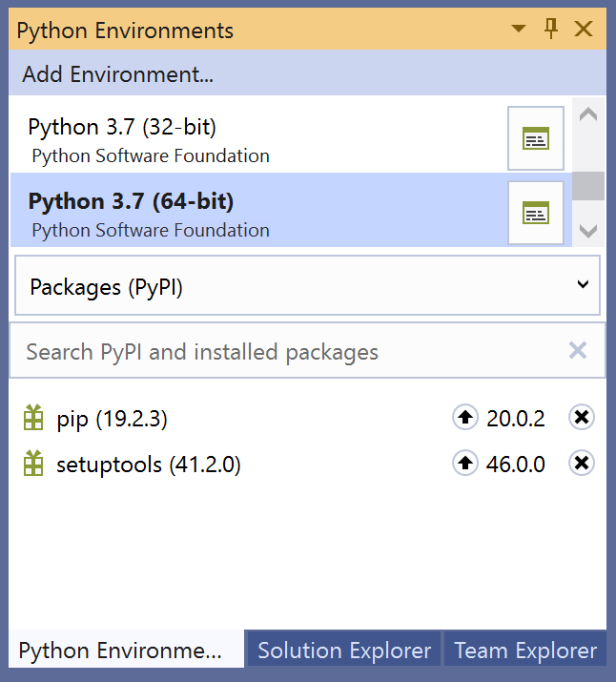Click the environment list scroll up arrow
The width and height of the screenshot is (616, 682).
(588, 114)
